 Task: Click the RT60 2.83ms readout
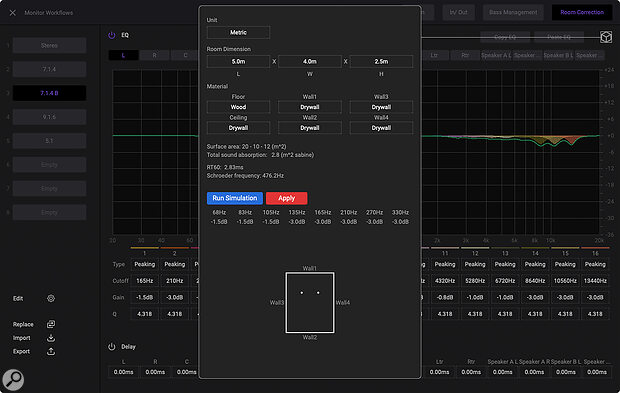coord(225,167)
